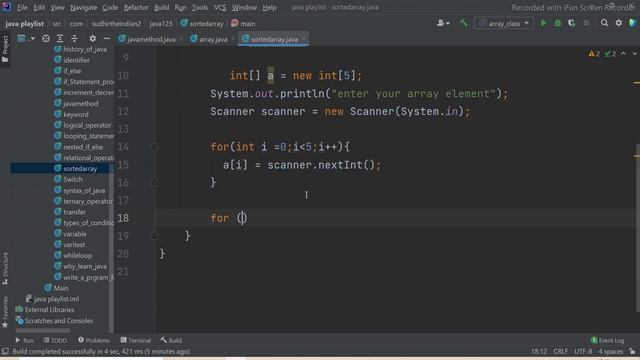Open Scratches and Consoles node
Image resolution: width=640 pixels, height=360 pixels.
point(54,321)
